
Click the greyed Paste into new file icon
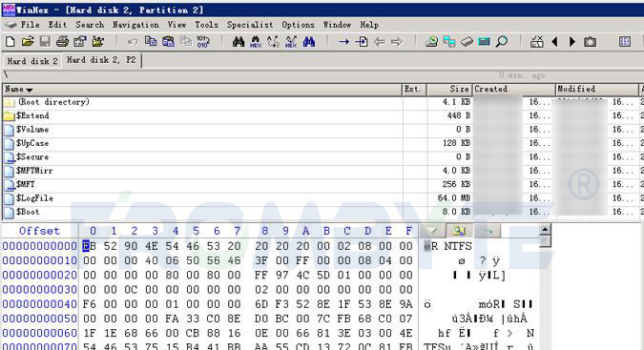coord(186,41)
